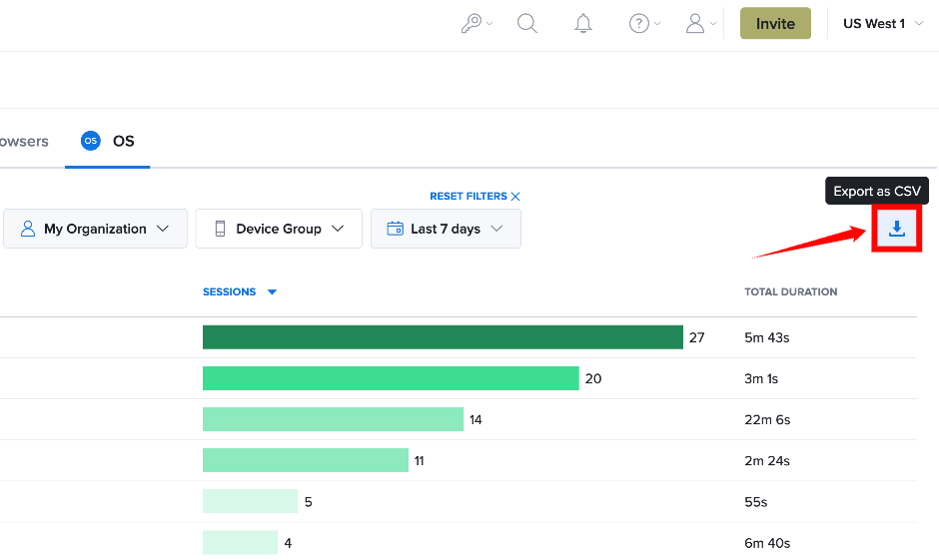Expand the My Organization dropdown
This screenshot has width=939, height=560.
coord(95,229)
